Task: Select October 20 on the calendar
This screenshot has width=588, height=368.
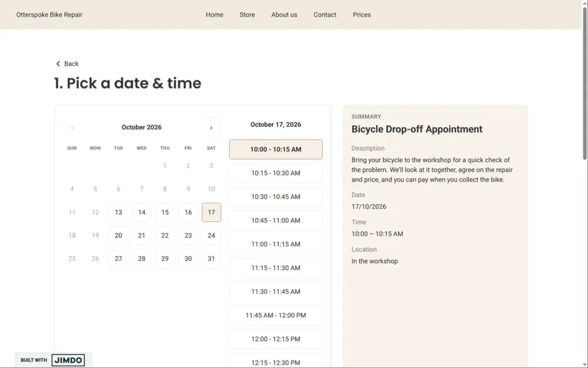Action: point(118,235)
